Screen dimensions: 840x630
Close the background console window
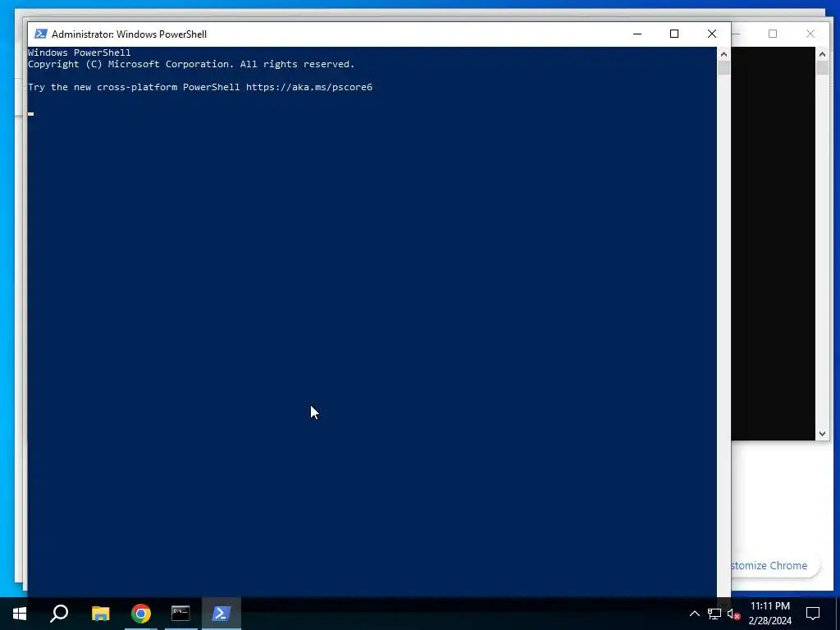pos(810,34)
